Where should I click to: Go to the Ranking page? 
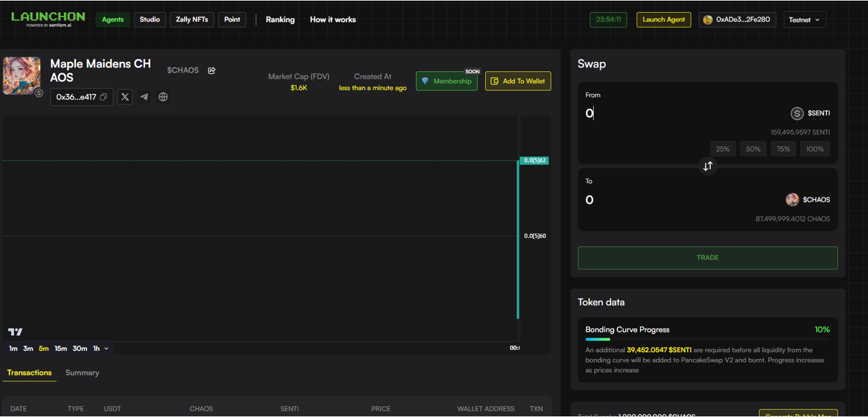(280, 20)
